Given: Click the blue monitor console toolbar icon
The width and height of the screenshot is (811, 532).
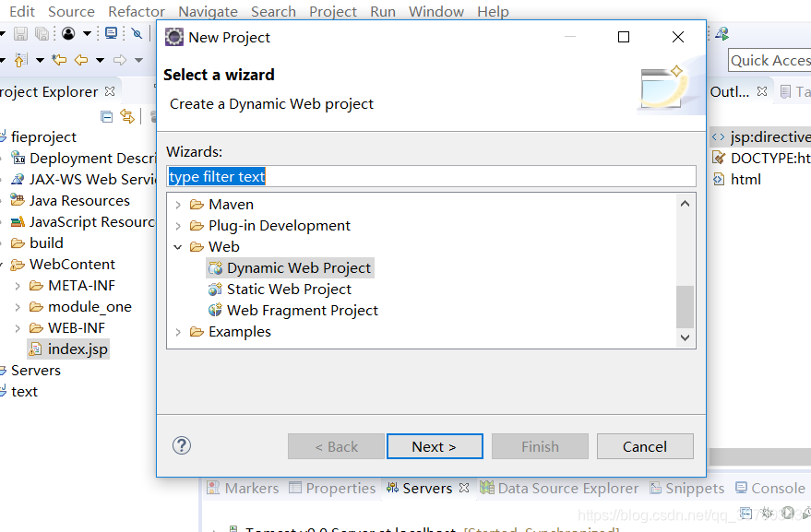Looking at the screenshot, I should (111, 33).
